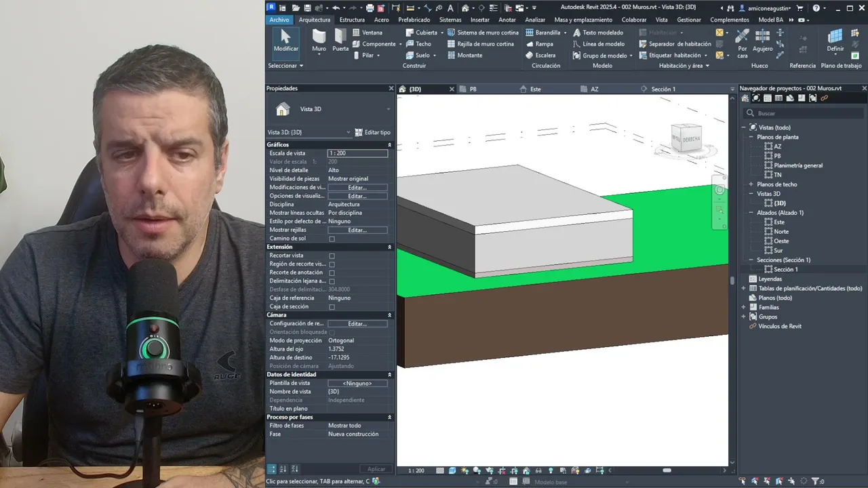
Task: Open the default 3D view house icon
Action: (465, 8)
